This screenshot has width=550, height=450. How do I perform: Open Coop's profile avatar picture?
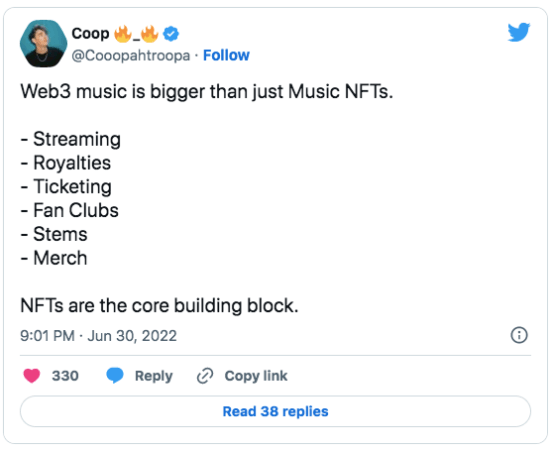tap(43, 43)
